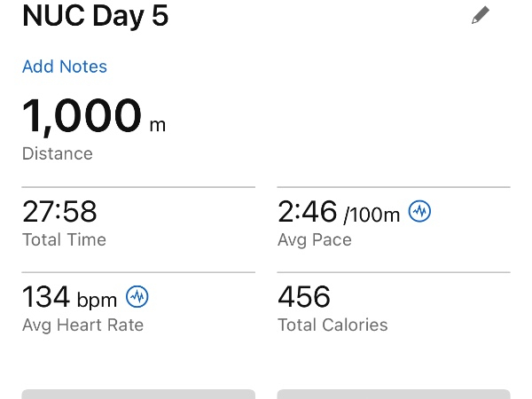532x399 pixels.
Task: Click the Total Calories label
Action: [x=332, y=325]
